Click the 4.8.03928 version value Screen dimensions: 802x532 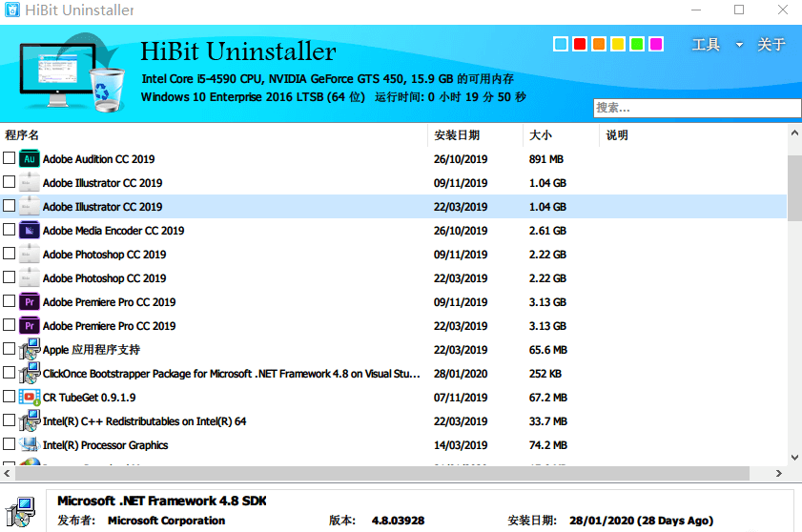pos(398,521)
